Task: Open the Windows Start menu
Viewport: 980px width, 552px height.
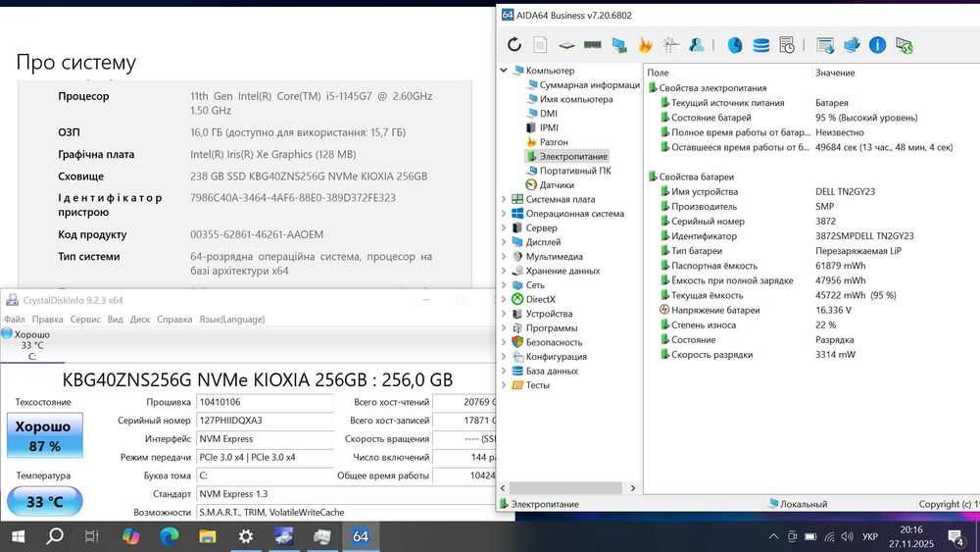Action: click(18, 536)
